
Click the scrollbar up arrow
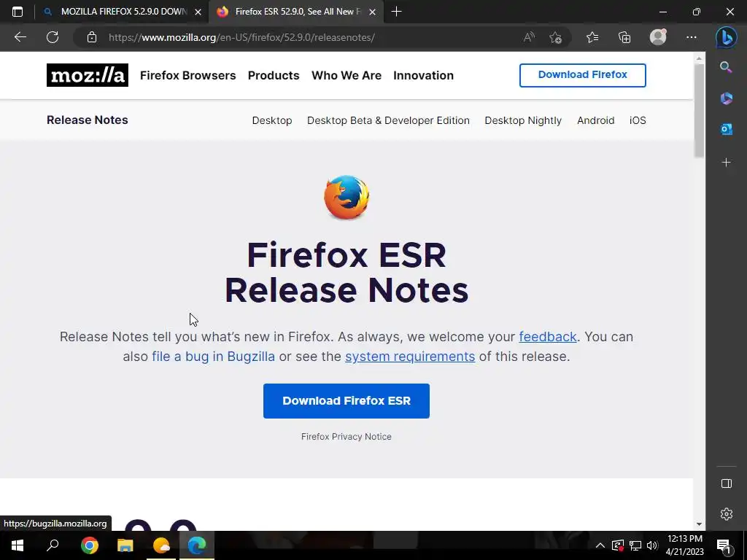[x=699, y=58]
